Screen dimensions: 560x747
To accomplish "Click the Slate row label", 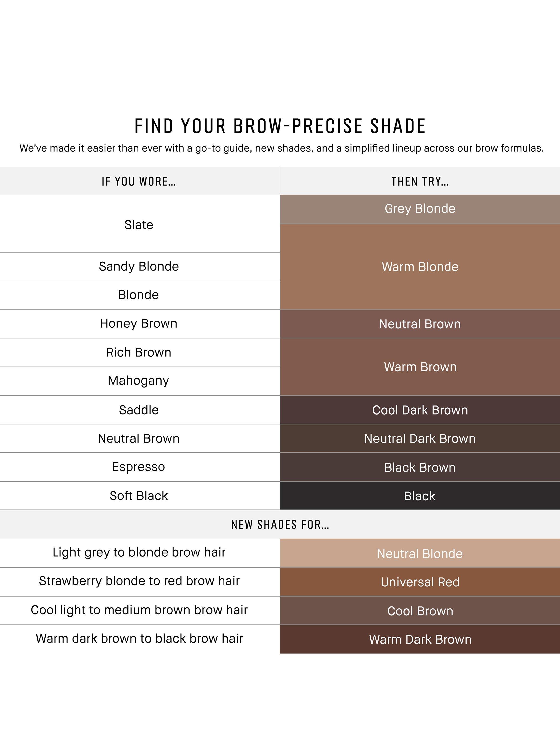I will click(139, 225).
